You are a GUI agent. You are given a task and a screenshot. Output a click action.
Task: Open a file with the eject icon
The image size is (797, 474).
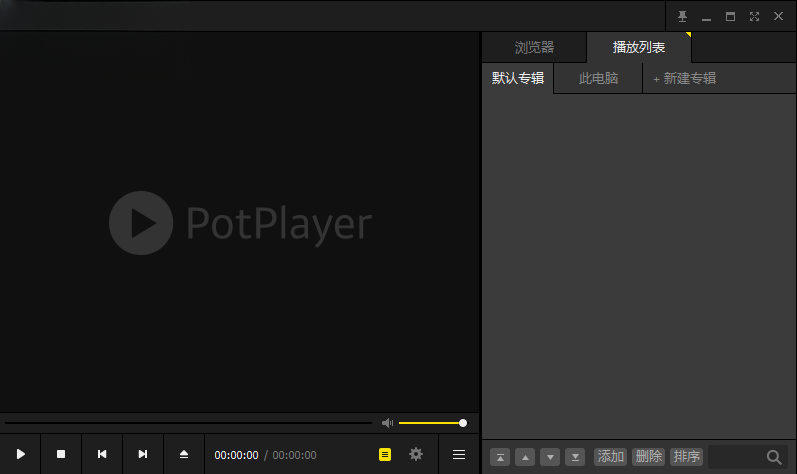184,454
